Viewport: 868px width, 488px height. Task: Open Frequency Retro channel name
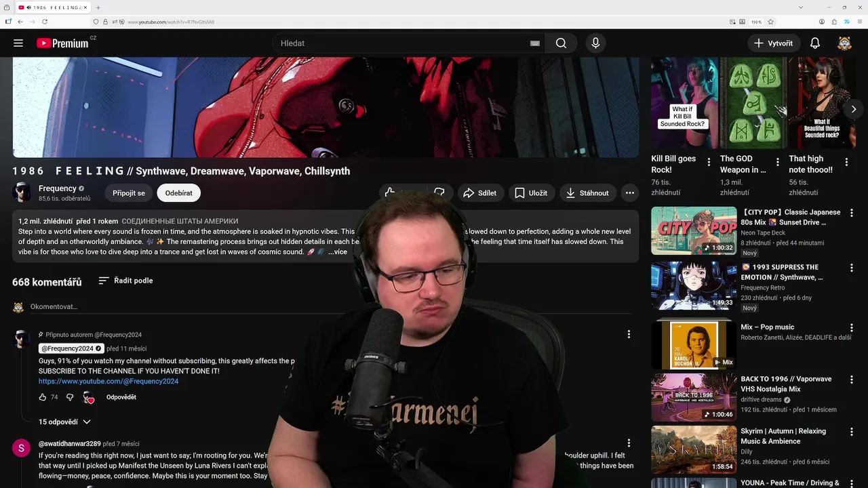point(764,287)
